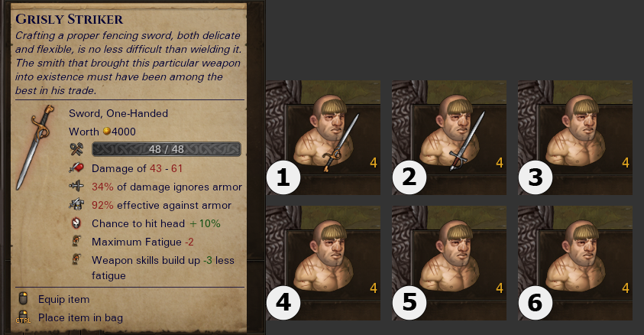This screenshot has height=335, width=644.
Task: Select the portrait numbered 4
Action: 323,263
